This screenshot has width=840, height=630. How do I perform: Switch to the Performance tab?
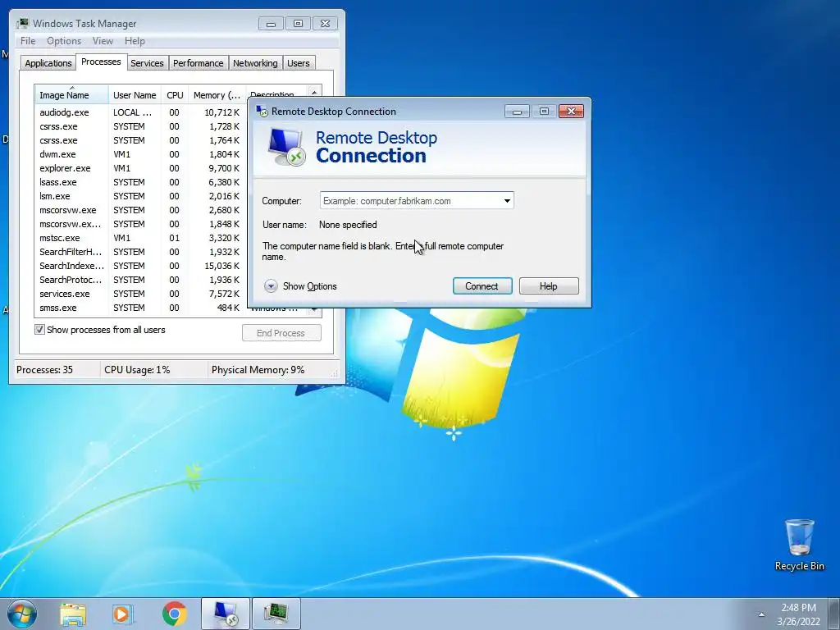[199, 63]
